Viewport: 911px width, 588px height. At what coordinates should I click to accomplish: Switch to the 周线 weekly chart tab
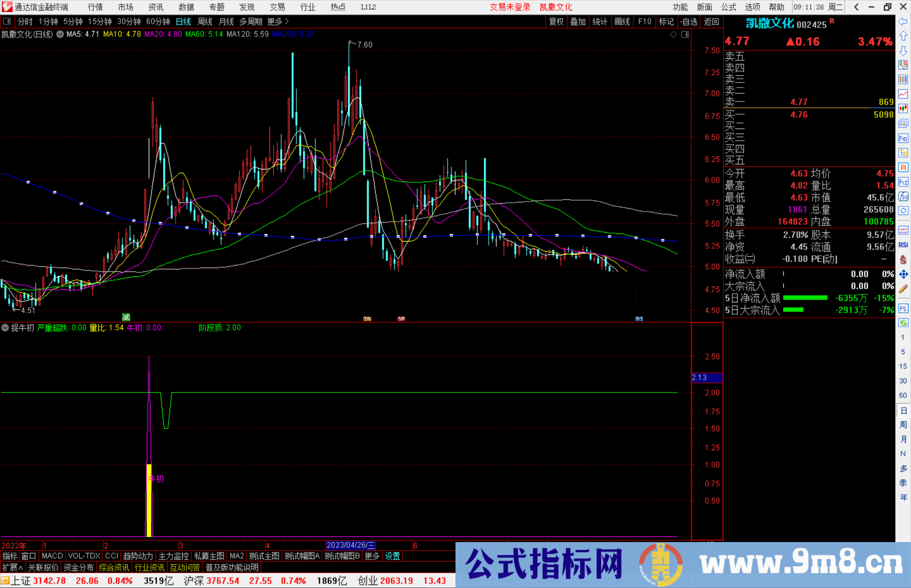[x=205, y=21]
